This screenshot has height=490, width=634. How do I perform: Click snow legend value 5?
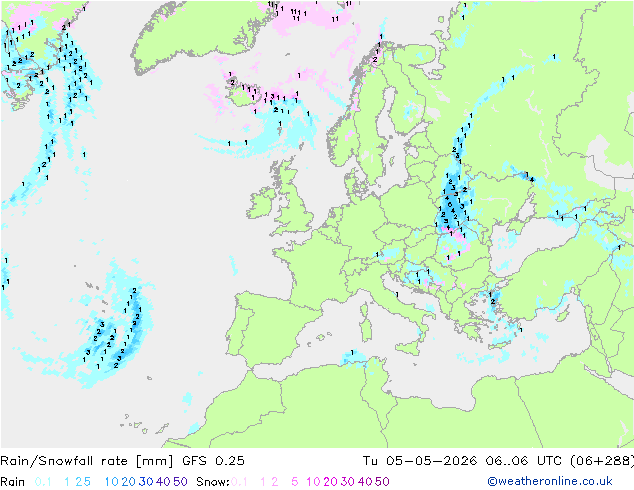coord(295,482)
